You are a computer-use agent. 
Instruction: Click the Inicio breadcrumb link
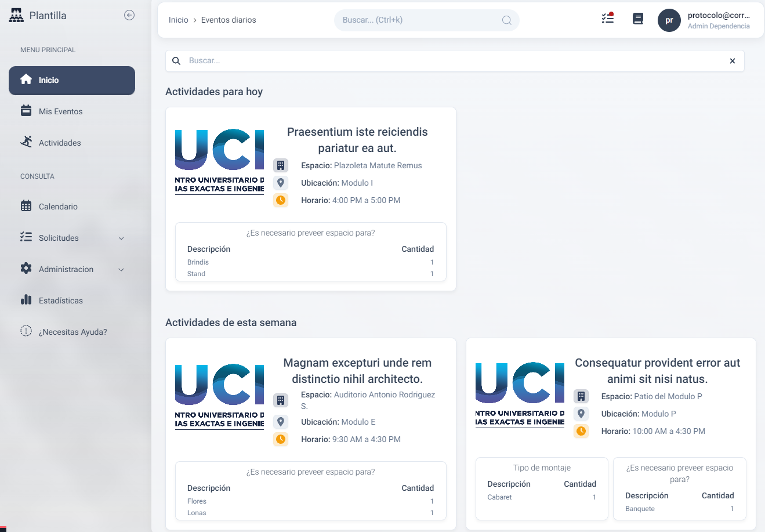178,20
